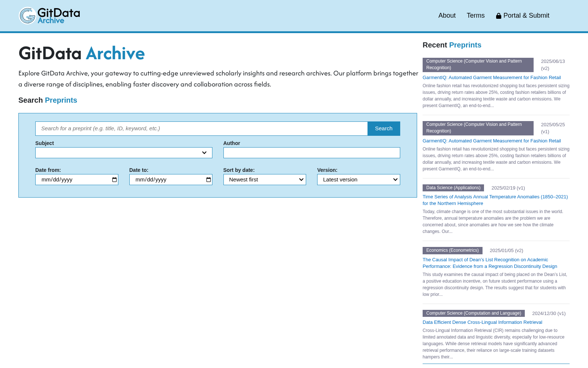
Task: Click the 2024/12/30 (v1) date text
Action: tap(549, 314)
